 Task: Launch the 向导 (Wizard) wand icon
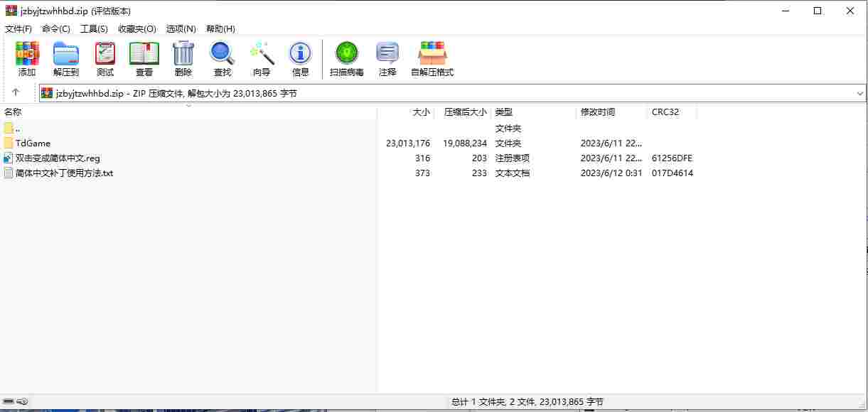(262, 53)
